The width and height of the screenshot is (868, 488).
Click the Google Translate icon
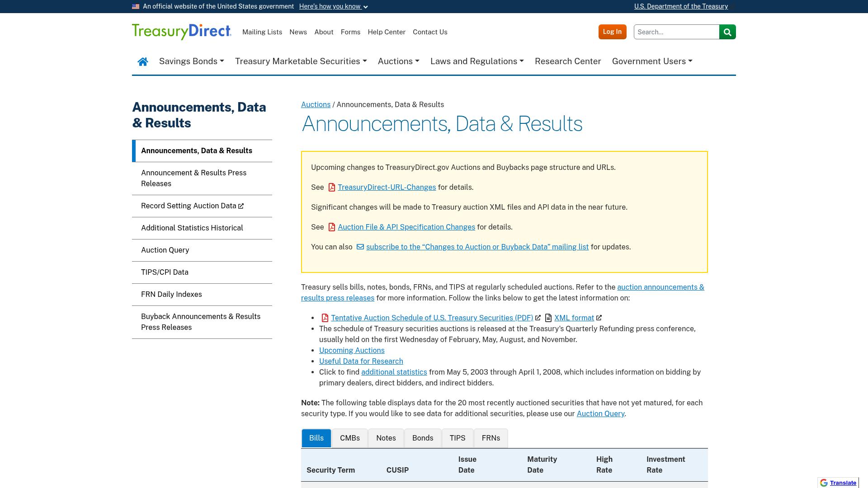click(824, 483)
